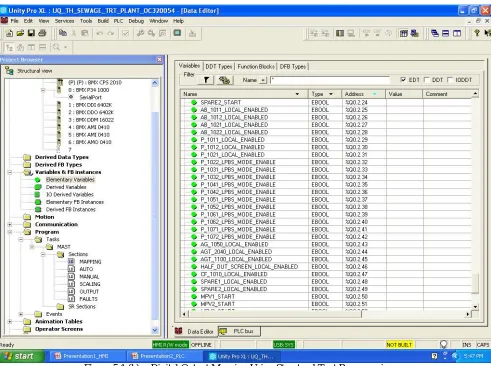Collapse the Variables & FB instances node
Image resolution: width=491 pixels, height=366 pixels.
(10, 172)
